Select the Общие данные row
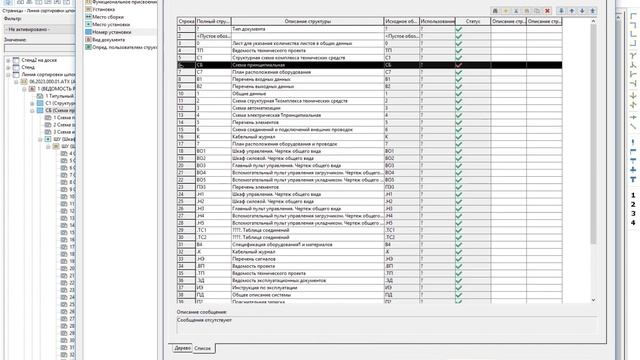This screenshot has width=640, height=360. (x=369, y=94)
